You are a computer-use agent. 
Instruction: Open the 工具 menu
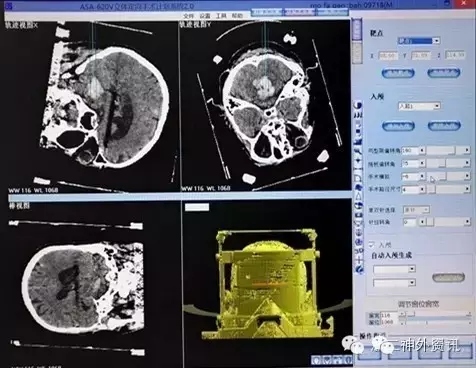click(221, 16)
